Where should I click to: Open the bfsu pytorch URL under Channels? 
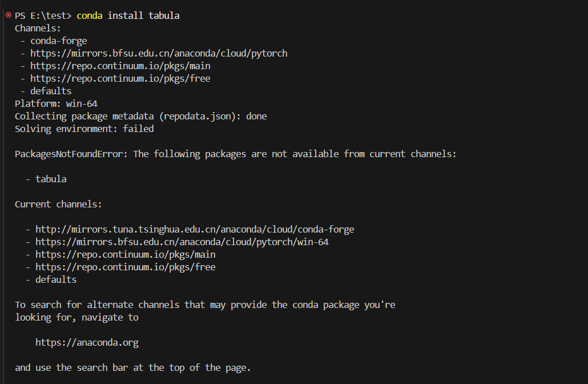pyautogui.click(x=159, y=53)
